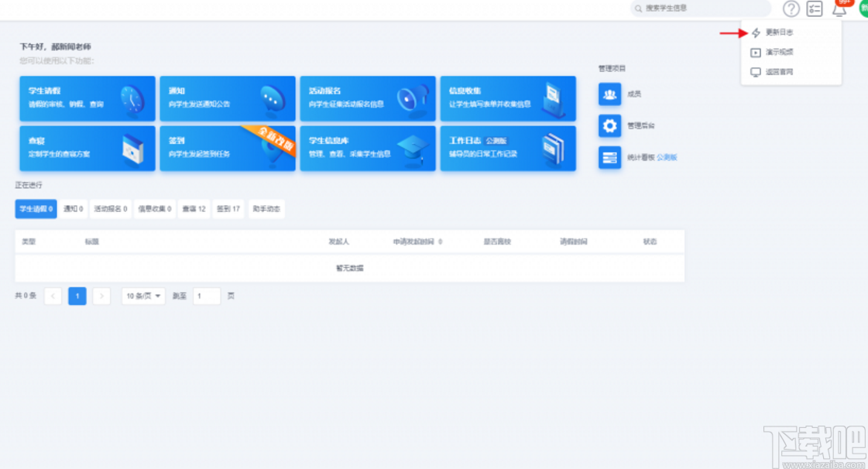Click the 发起人 column header

click(x=339, y=241)
